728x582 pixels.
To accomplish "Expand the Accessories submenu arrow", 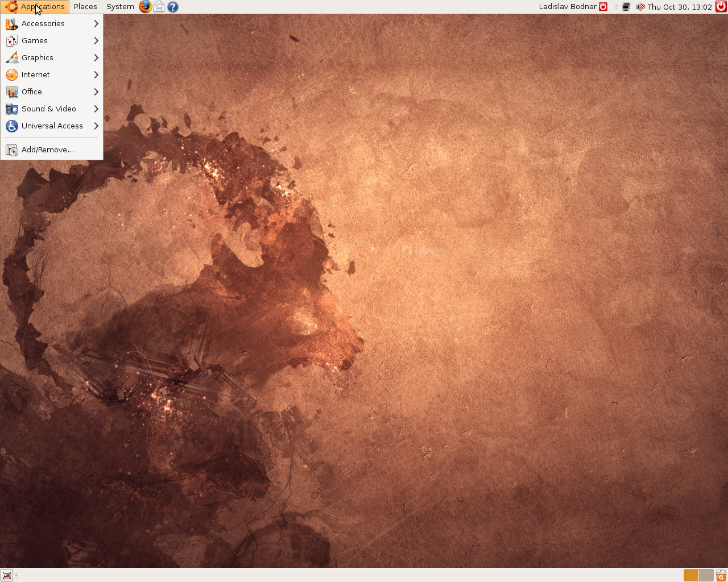I will pyautogui.click(x=96, y=24).
